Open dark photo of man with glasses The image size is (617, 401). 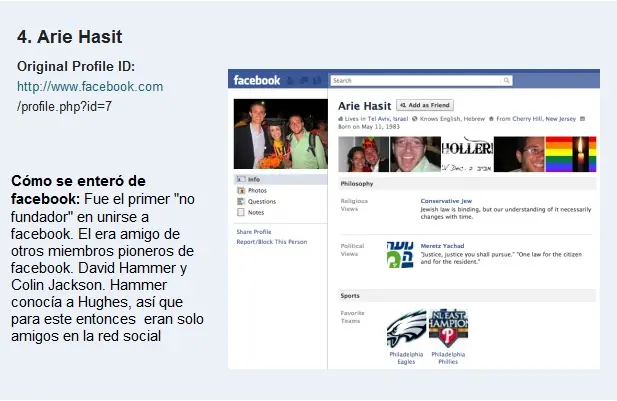click(x=519, y=154)
